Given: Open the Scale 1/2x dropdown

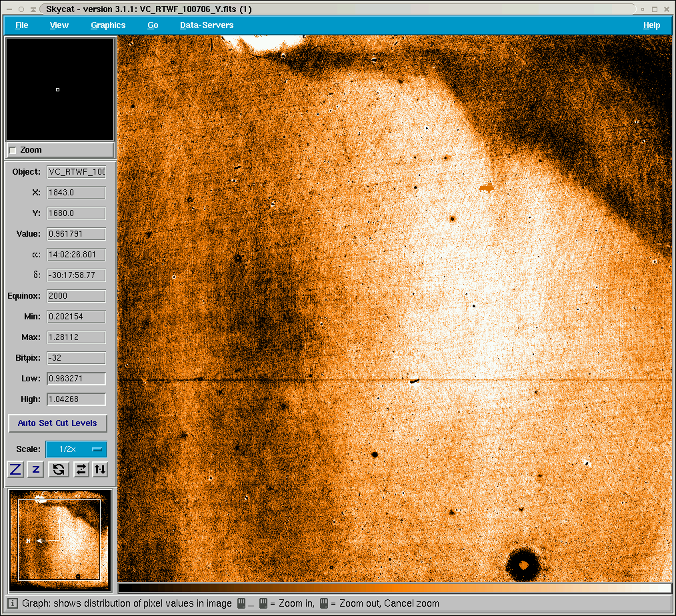Looking at the screenshot, I should 76,449.
